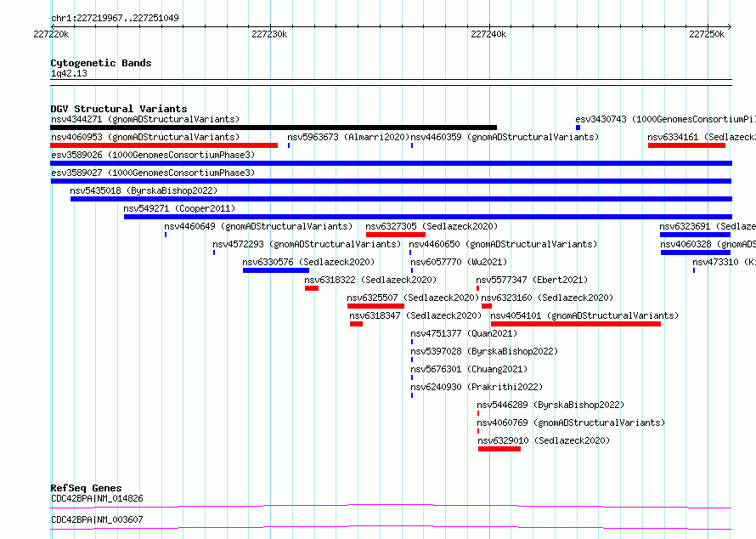
Task: Open nsv5676301 (Chuang2021) label
Action: pyautogui.click(x=469, y=369)
